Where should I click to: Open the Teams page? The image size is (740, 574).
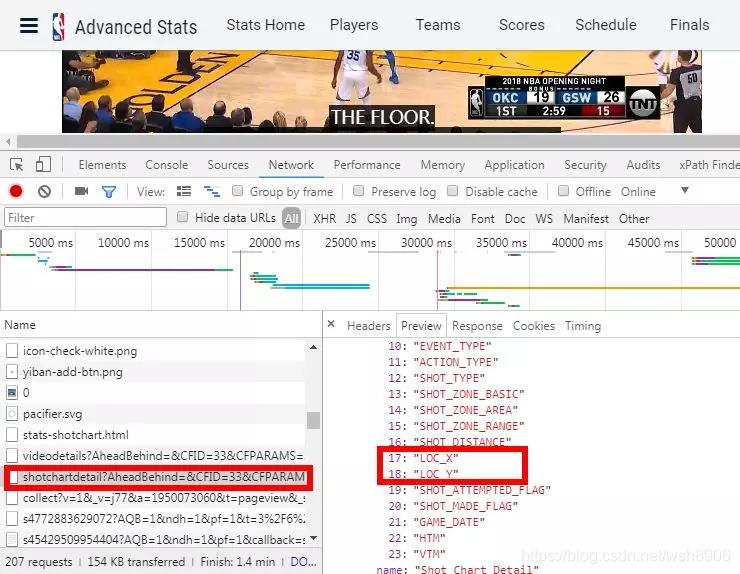click(x=438, y=25)
